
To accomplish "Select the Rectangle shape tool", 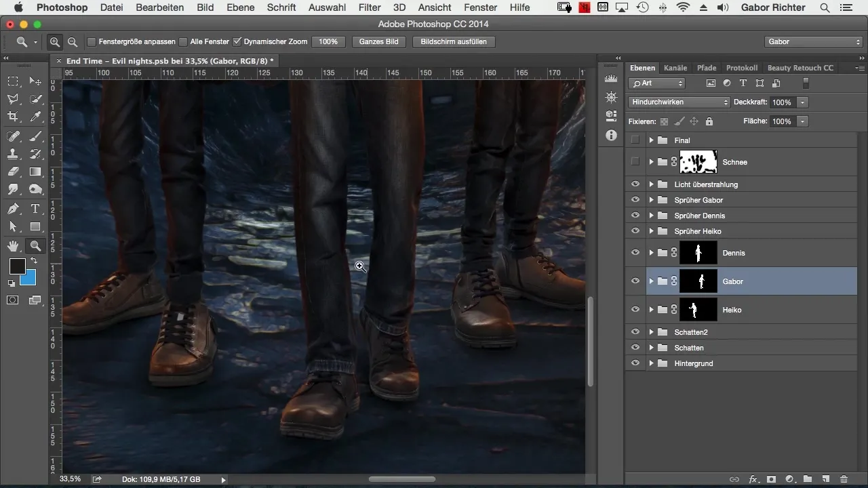I will (x=36, y=226).
